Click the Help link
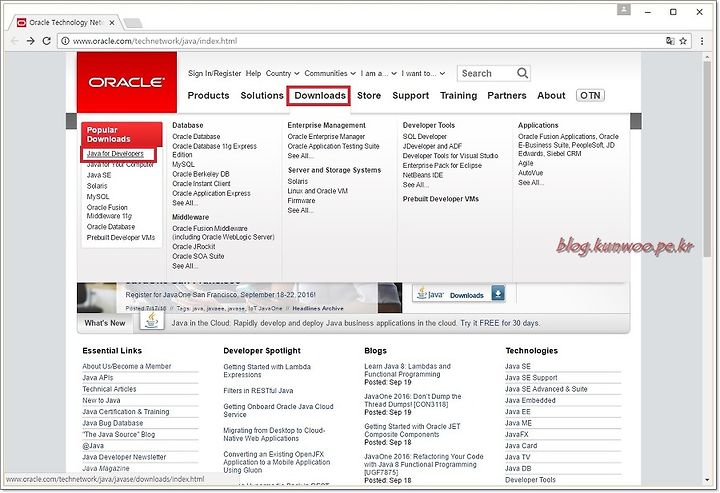 (x=253, y=73)
